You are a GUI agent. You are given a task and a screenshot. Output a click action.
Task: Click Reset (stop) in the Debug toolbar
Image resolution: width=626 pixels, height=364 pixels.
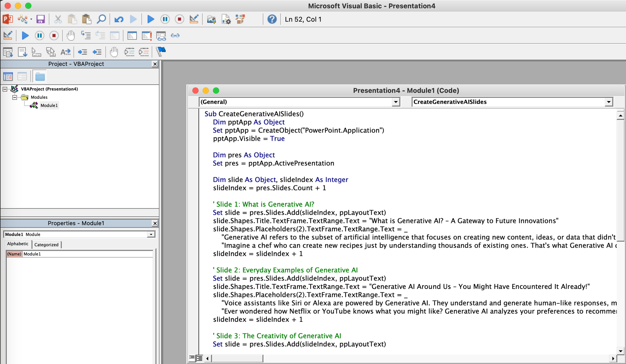click(54, 36)
